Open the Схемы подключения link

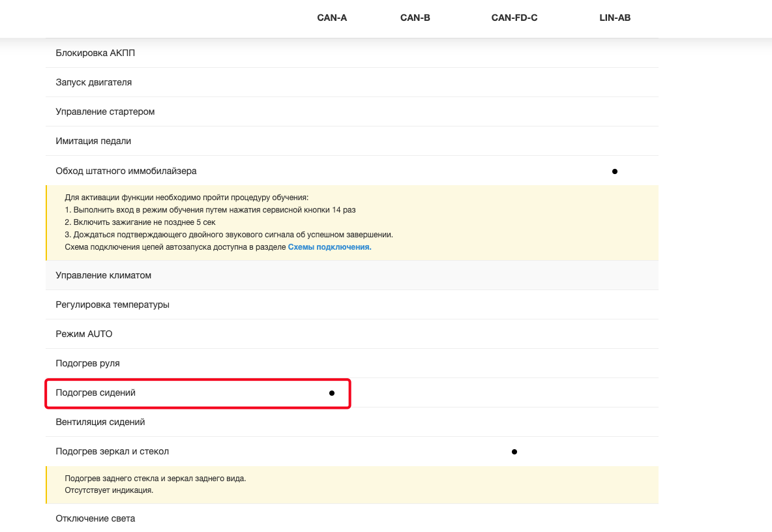[x=329, y=247]
